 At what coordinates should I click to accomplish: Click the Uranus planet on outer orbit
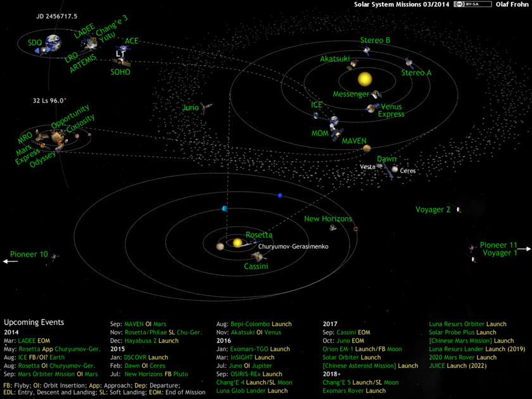(225, 208)
